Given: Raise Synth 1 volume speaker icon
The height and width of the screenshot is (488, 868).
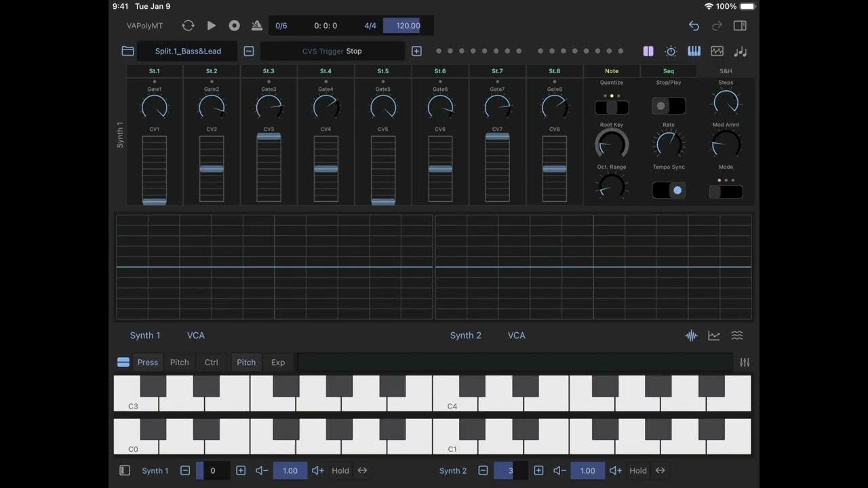Looking at the screenshot, I should (x=318, y=470).
